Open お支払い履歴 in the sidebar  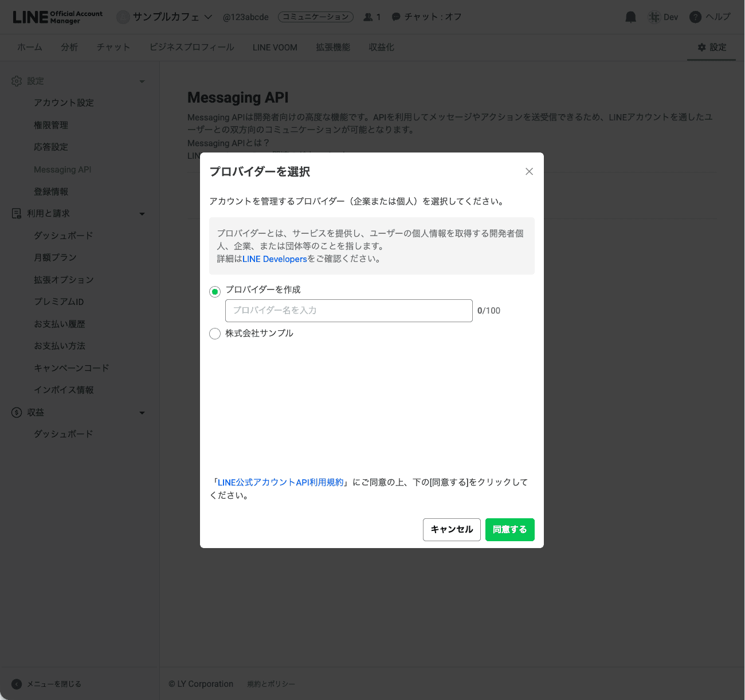pyautogui.click(x=60, y=324)
